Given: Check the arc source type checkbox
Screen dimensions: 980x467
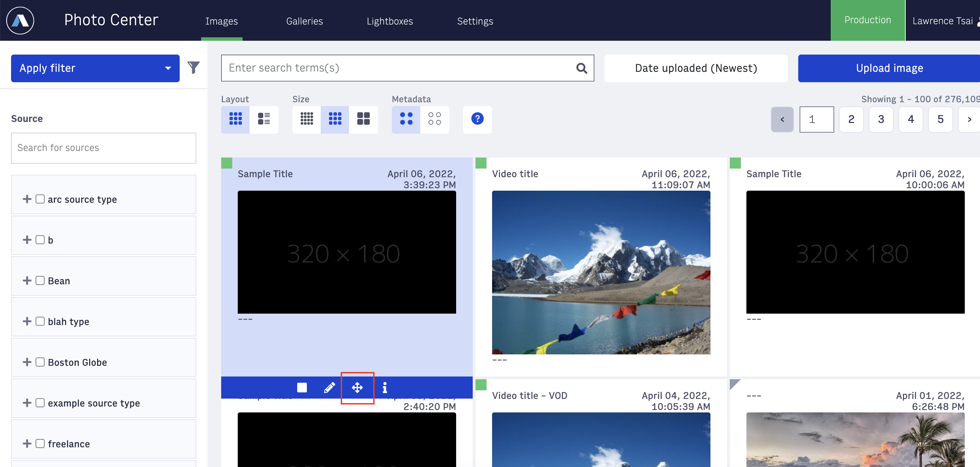Looking at the screenshot, I should coord(40,199).
